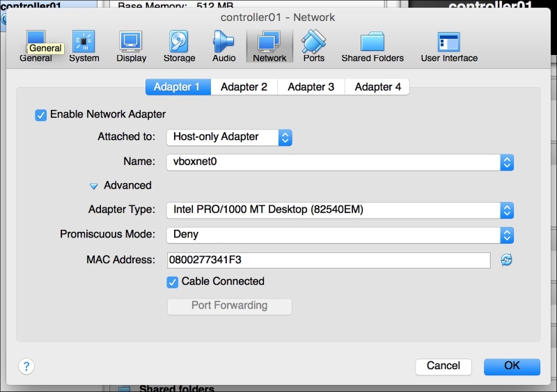Click the Cancel button
This screenshot has width=557, height=392.
444,366
